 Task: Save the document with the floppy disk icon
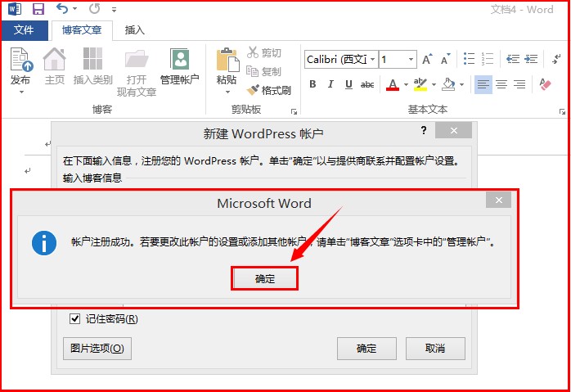38,9
